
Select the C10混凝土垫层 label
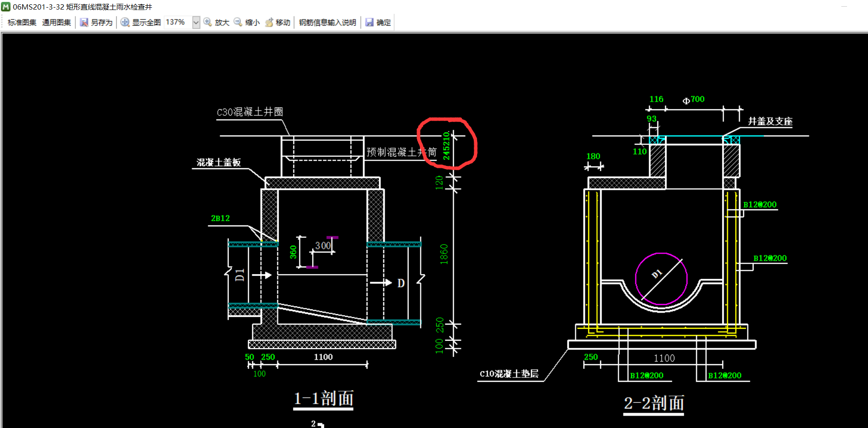coord(509,374)
